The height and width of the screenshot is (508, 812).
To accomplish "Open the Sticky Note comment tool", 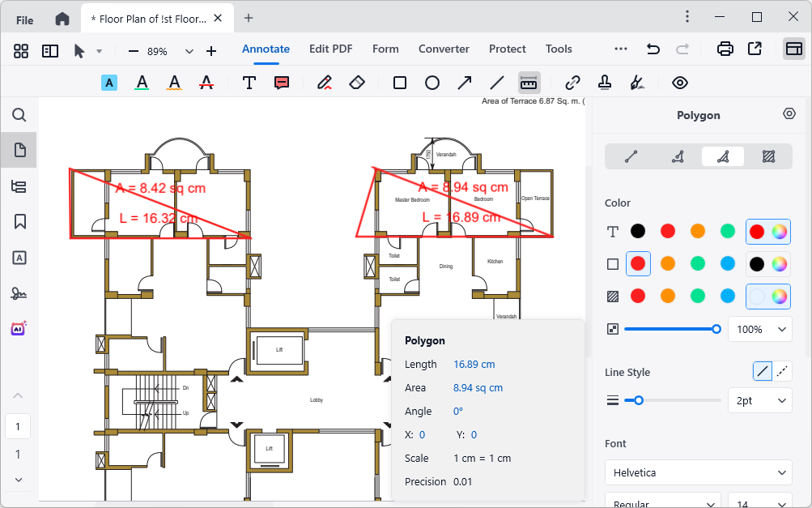I will (x=281, y=82).
